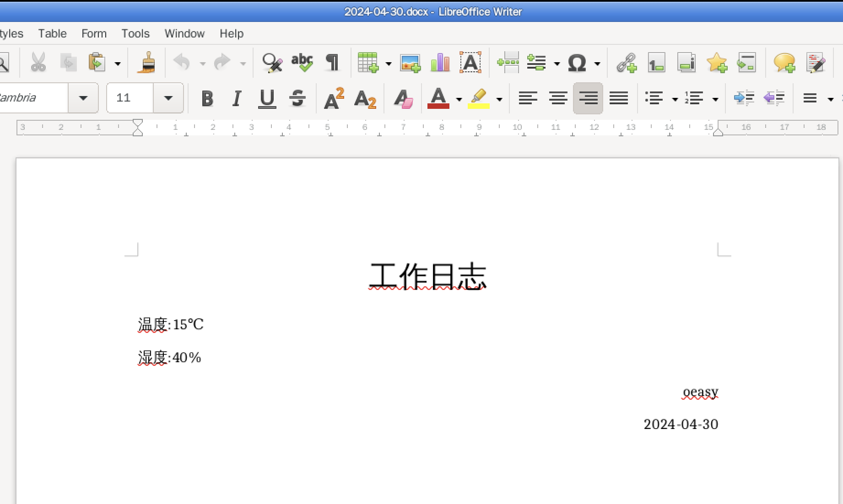Toggle Strikethrough formatting
Screen dimensions: 843x504
pos(297,98)
